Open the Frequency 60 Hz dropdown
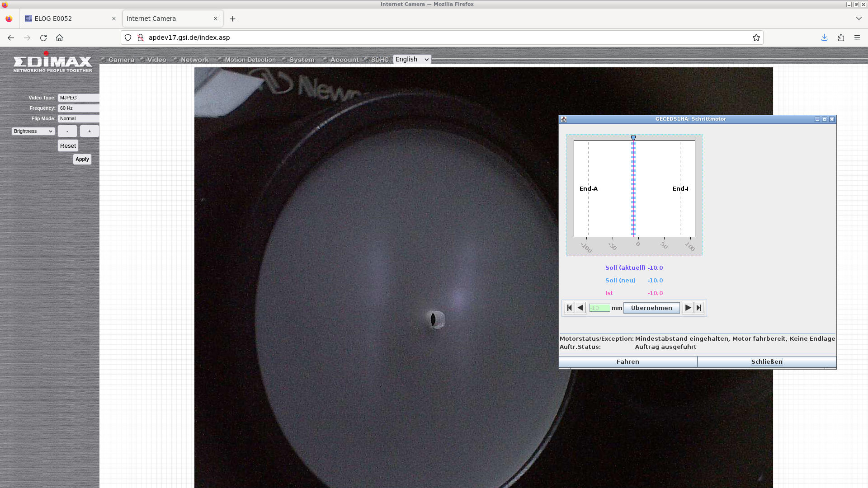This screenshot has width=868, height=488. point(78,108)
